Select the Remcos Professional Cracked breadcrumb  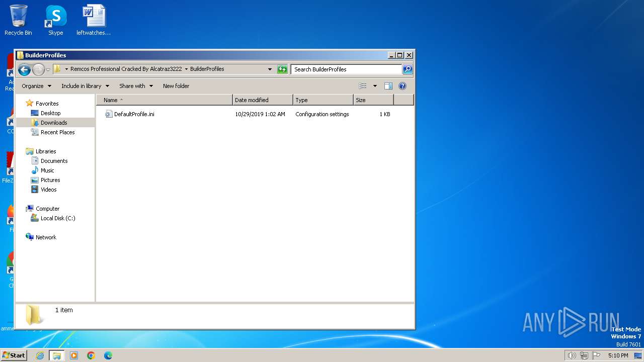pos(126,69)
